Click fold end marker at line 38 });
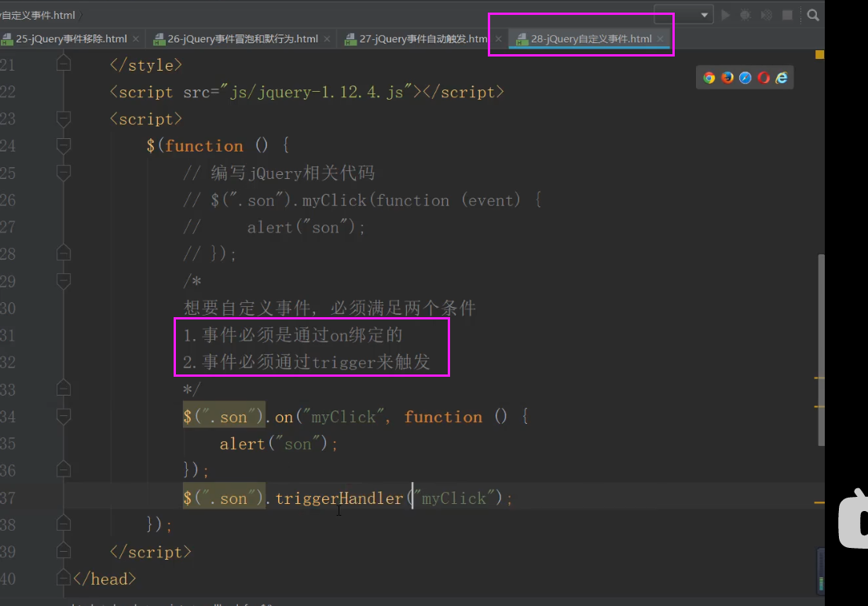 (64, 523)
